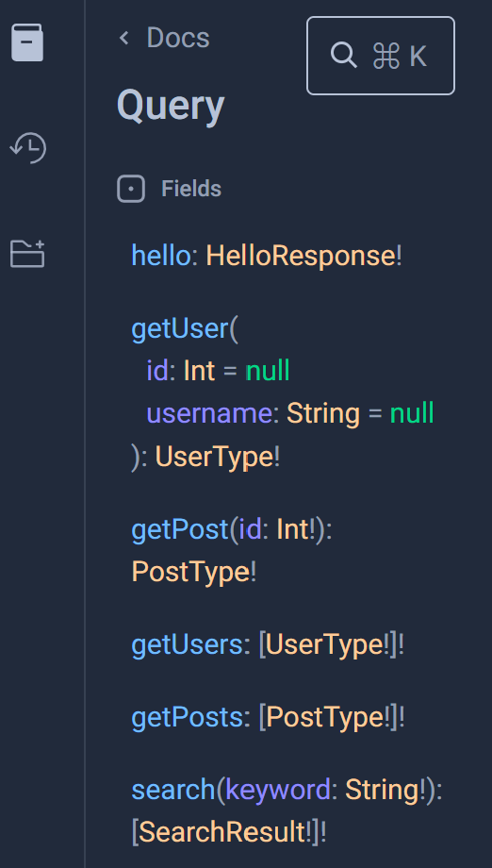The height and width of the screenshot is (868, 492).
Task: Open the collections folder plus icon
Action: click(x=27, y=254)
